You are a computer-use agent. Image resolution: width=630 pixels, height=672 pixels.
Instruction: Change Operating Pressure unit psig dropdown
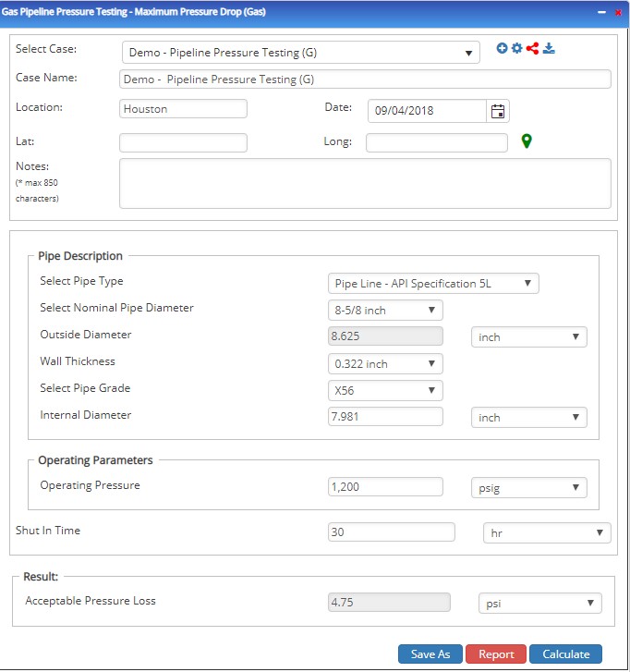click(x=529, y=487)
